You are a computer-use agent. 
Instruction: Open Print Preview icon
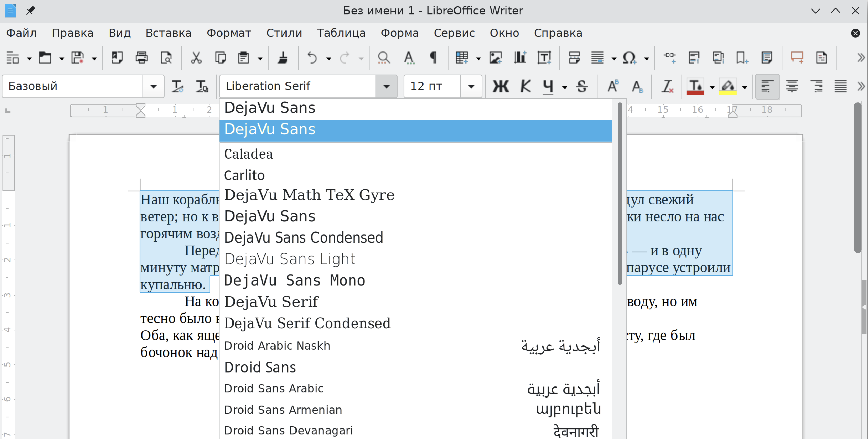pyautogui.click(x=166, y=58)
